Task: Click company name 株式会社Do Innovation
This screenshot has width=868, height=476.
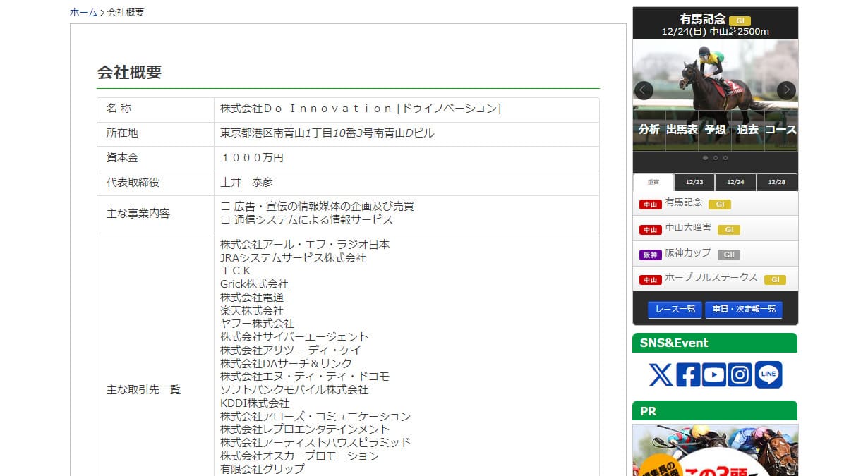Action: pos(361,109)
